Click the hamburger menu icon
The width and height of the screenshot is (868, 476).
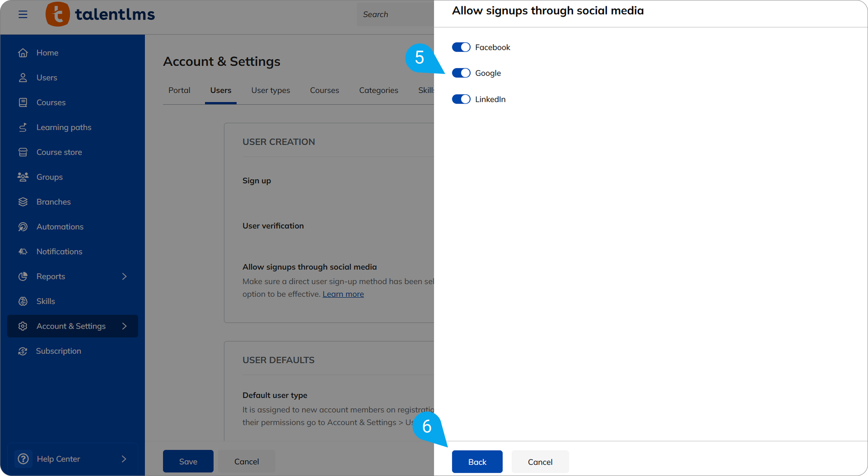[23, 14]
